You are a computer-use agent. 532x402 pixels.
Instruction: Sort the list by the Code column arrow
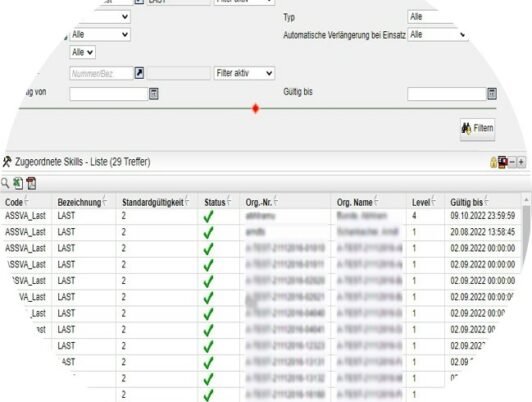[26, 202]
